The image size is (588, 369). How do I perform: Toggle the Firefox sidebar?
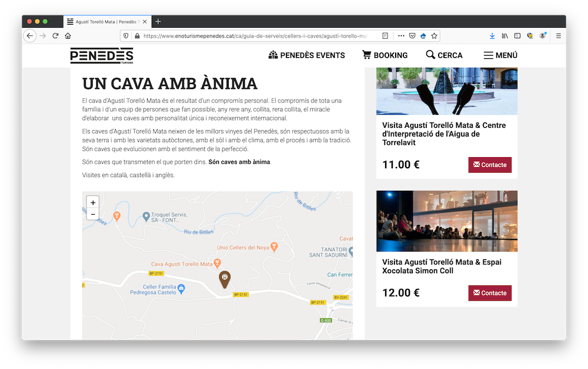(x=517, y=36)
